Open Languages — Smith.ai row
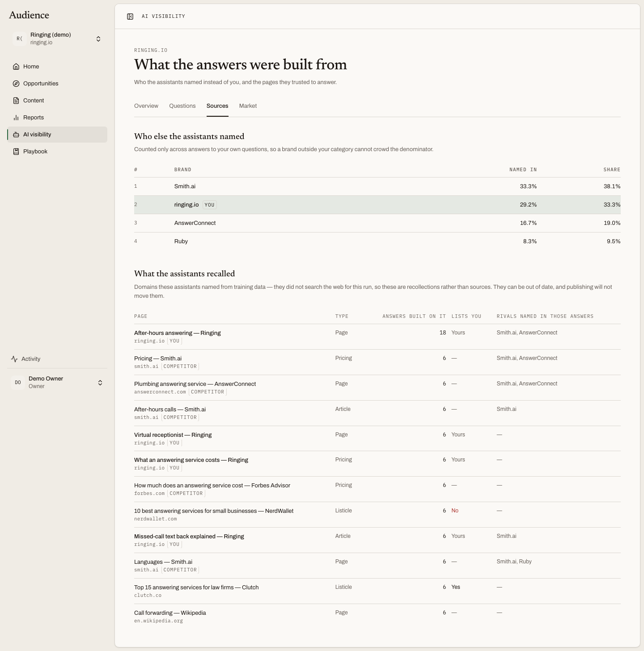This screenshot has height=651, width=644. (377, 566)
